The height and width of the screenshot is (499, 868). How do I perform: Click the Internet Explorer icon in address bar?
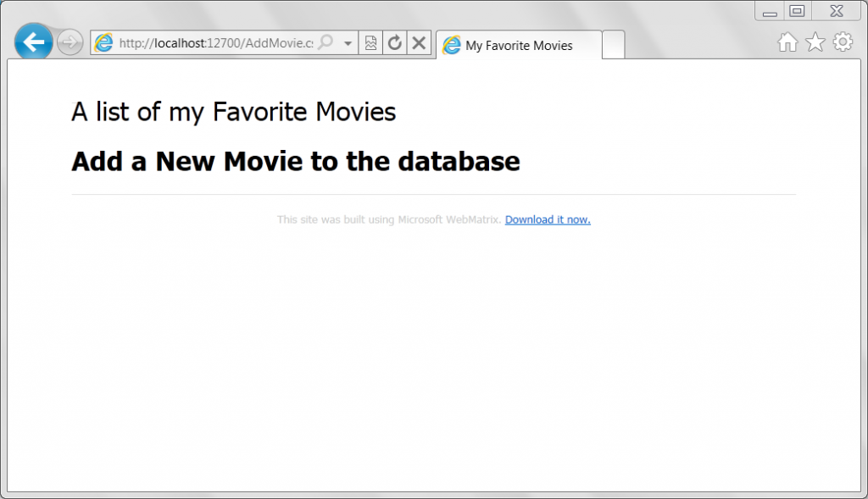point(103,42)
